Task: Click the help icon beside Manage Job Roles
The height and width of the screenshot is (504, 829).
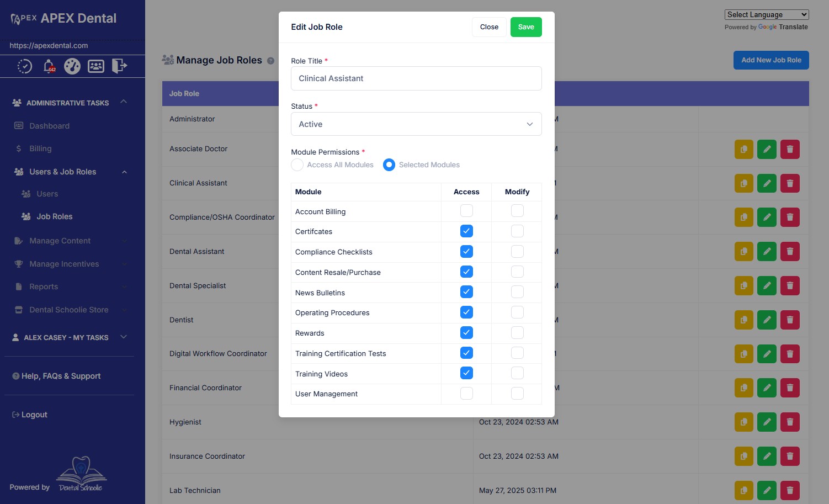Action: pos(270,61)
